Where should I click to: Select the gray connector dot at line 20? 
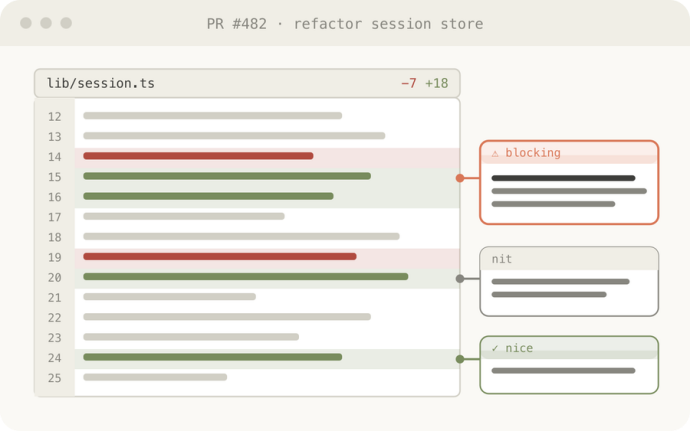[x=460, y=278]
